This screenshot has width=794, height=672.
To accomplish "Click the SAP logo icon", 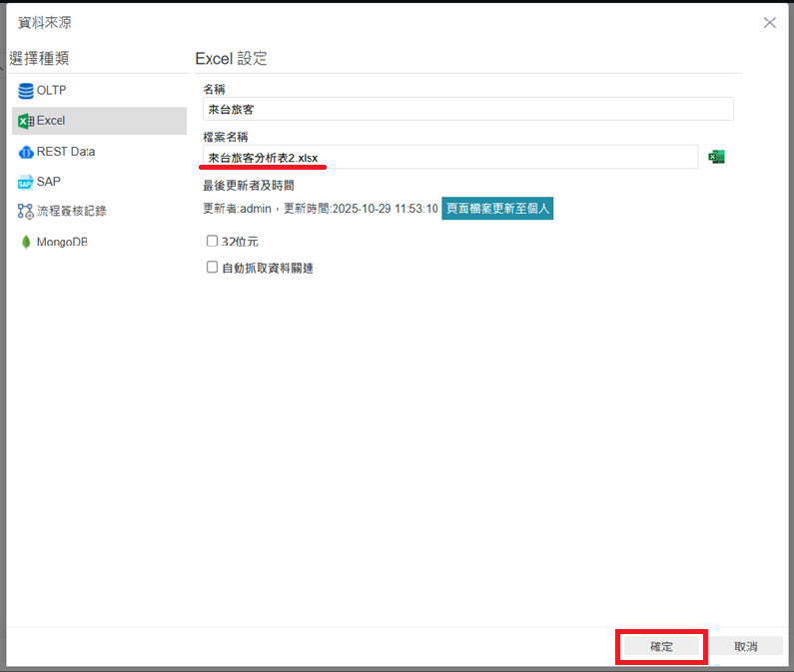I will (x=25, y=182).
